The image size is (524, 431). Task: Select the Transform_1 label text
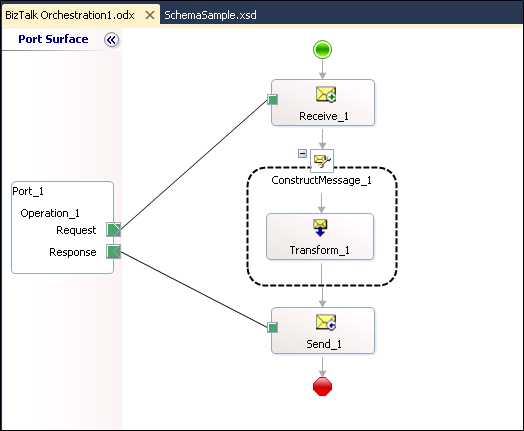319,250
